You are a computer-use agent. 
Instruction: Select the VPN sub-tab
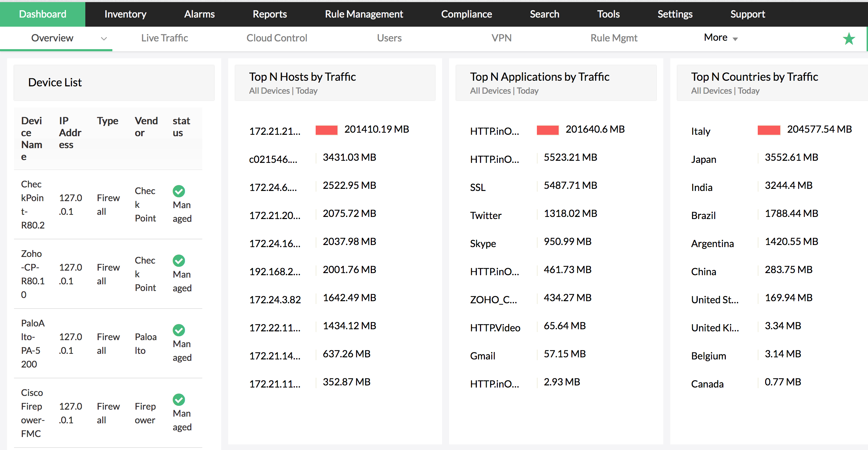point(501,38)
